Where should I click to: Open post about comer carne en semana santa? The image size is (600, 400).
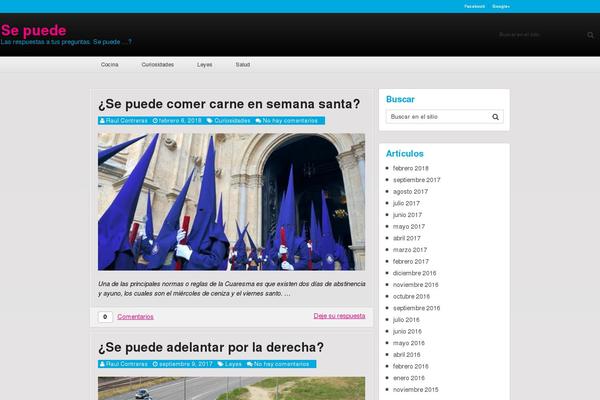(229, 104)
